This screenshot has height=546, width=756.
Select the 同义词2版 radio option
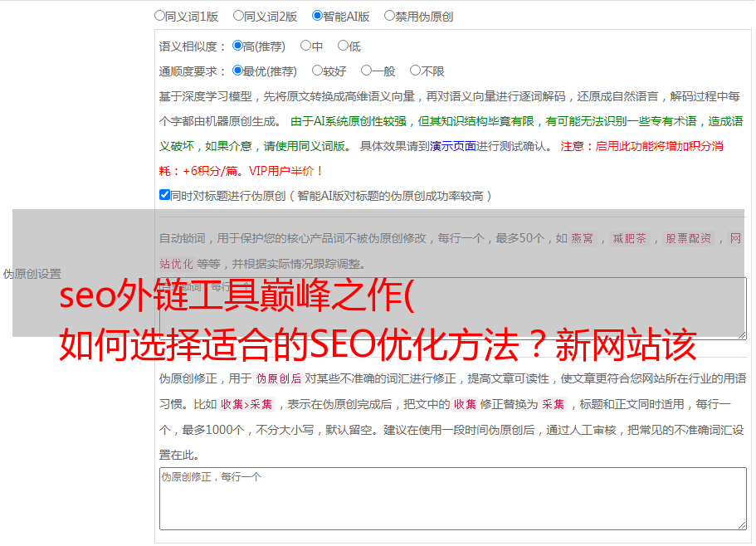point(238,16)
